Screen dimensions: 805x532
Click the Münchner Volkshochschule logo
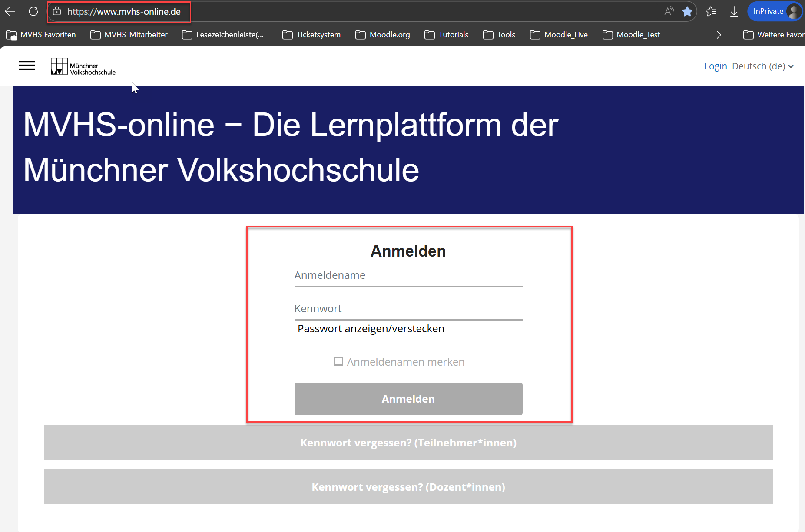click(x=83, y=66)
